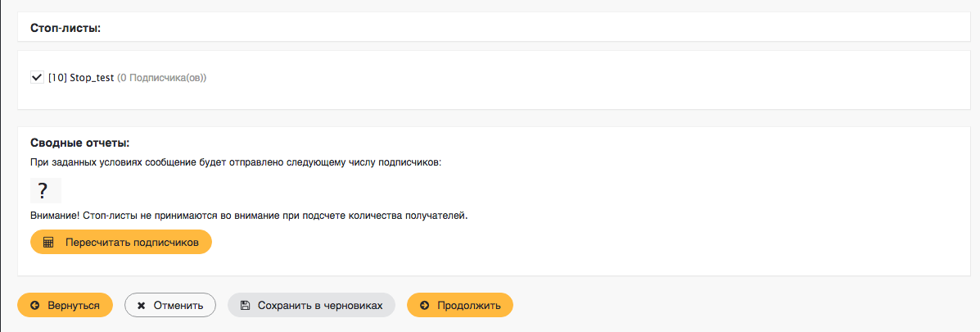The height and width of the screenshot is (332, 980).
Task: Click the right arrow icon beside Продолжить
Action: tap(424, 305)
